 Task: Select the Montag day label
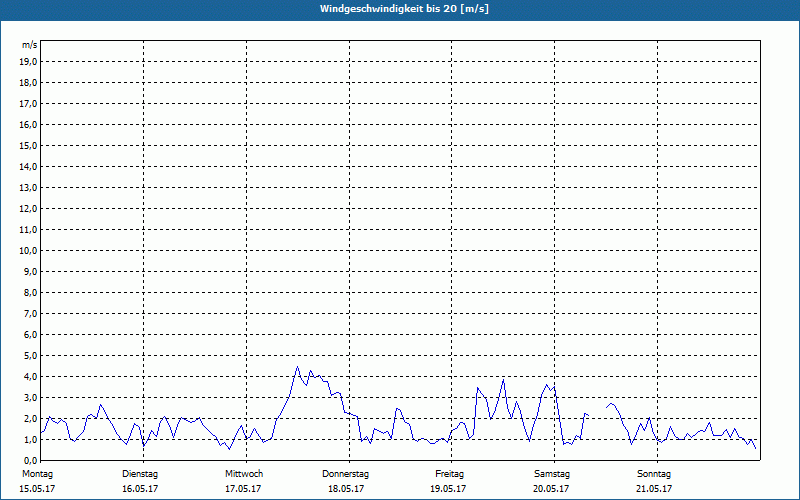point(37,473)
